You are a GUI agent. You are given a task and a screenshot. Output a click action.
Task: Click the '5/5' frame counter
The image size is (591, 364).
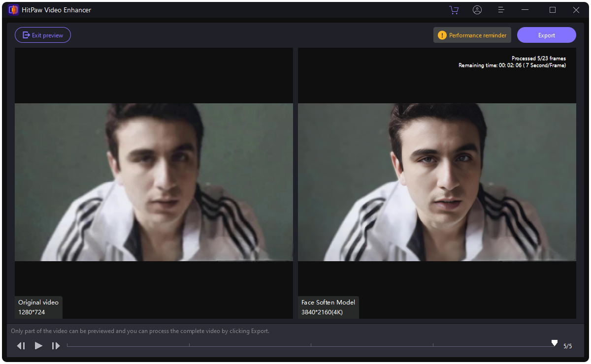[x=568, y=346]
